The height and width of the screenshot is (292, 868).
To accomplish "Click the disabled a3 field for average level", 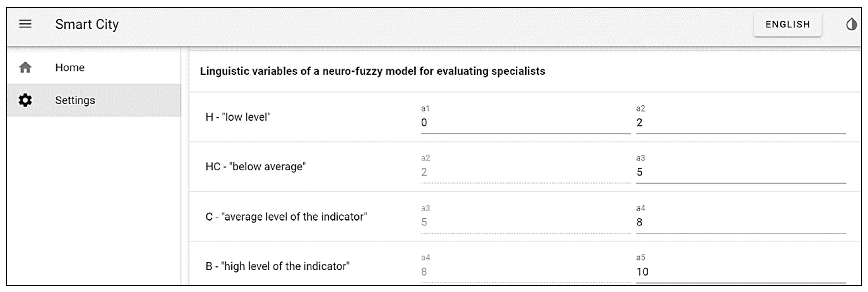I will point(525,222).
